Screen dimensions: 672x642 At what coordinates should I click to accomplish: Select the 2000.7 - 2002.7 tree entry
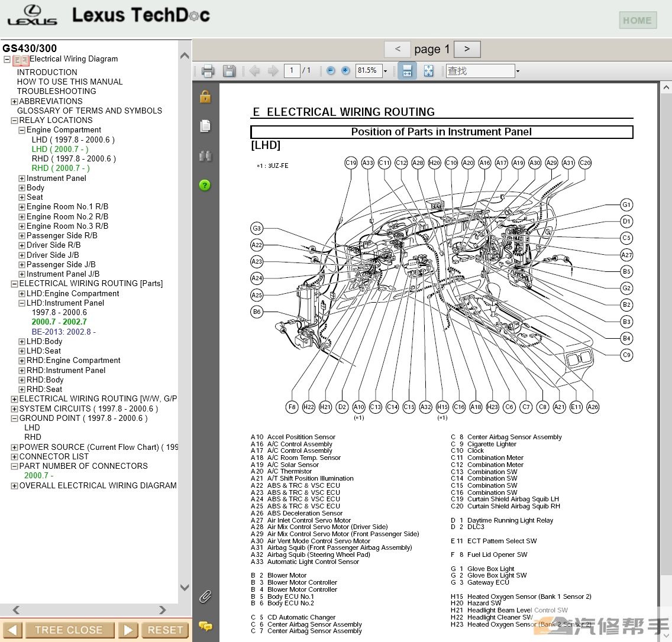59,322
